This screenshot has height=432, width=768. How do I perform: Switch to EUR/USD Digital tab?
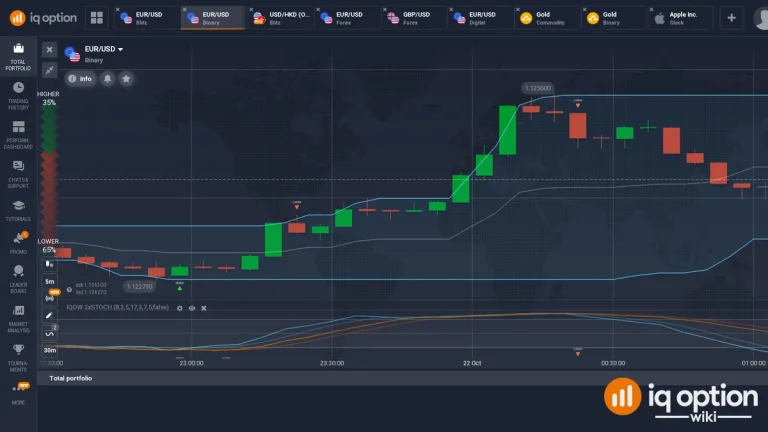tap(480, 18)
